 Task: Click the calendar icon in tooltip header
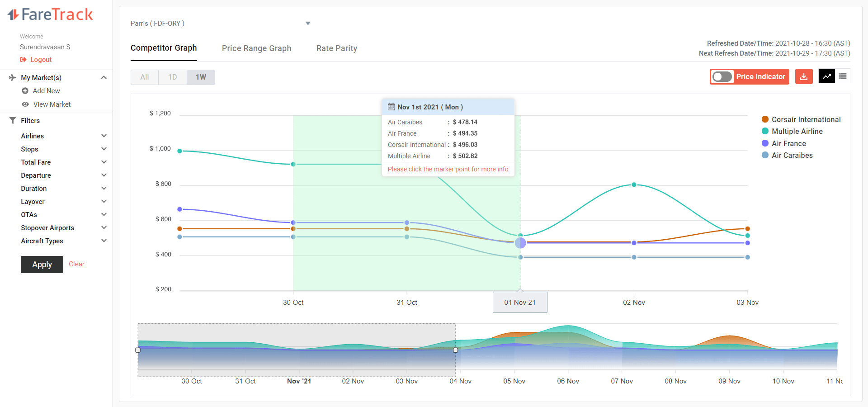click(391, 107)
